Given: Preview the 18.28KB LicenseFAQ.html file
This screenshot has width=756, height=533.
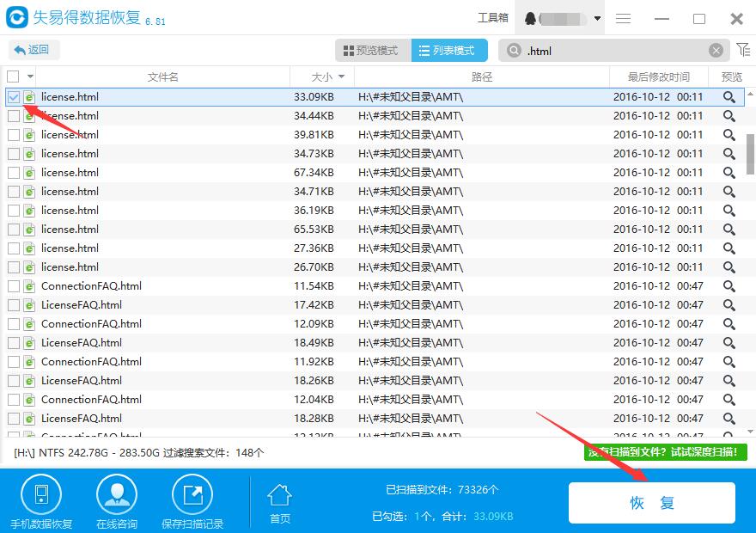Looking at the screenshot, I should (729, 419).
